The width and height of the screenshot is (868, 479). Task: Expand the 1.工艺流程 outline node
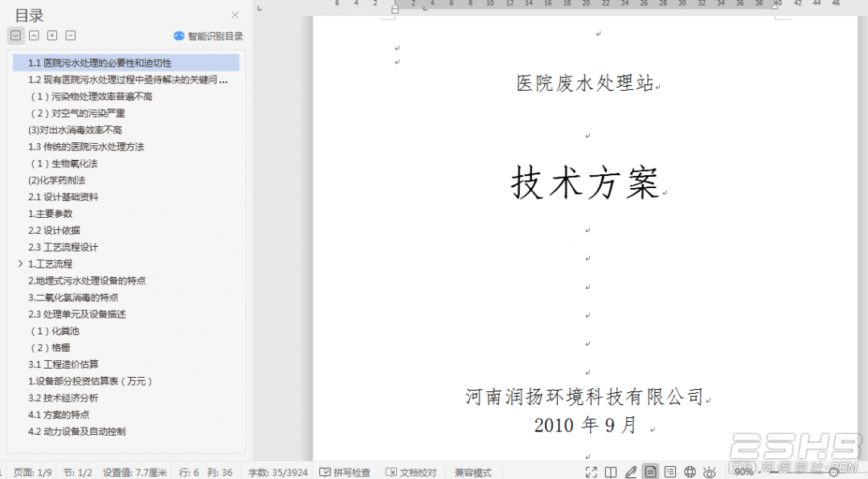[x=20, y=264]
